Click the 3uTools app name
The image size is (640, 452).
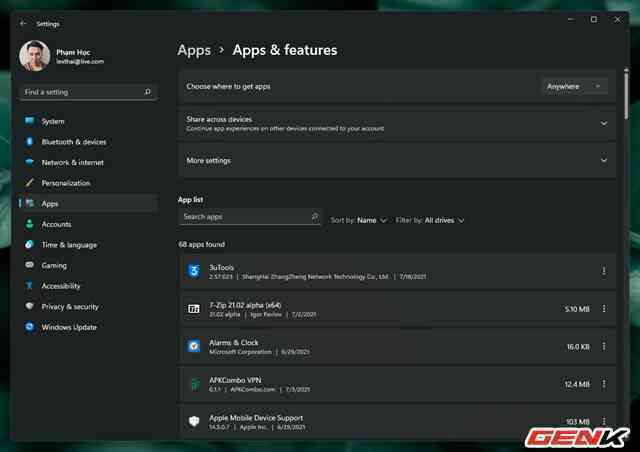point(221,267)
